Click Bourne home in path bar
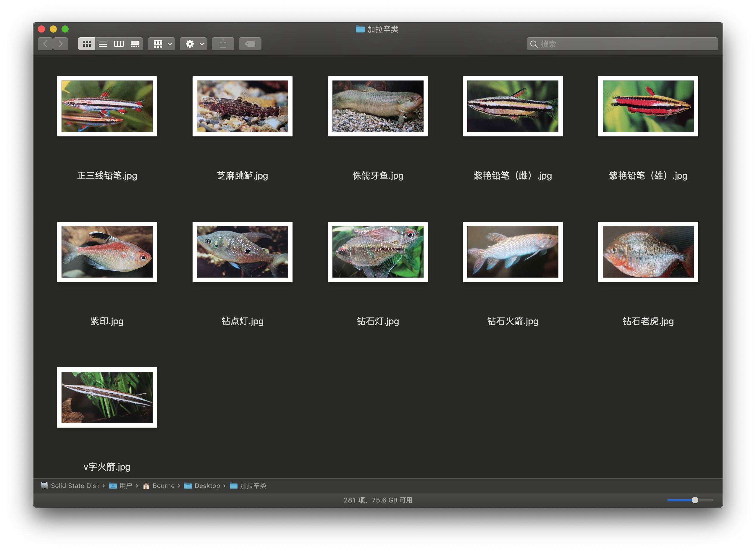The height and width of the screenshot is (551, 756). click(159, 486)
